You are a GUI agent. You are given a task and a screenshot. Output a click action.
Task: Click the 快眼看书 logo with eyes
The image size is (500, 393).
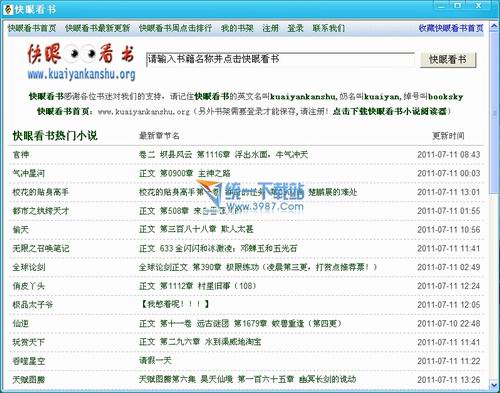[81, 62]
